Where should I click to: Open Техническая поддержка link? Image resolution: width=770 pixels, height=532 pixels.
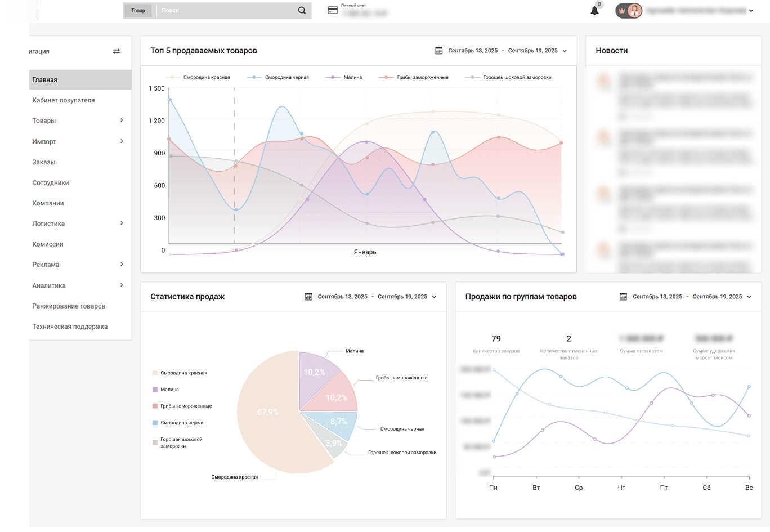pyautogui.click(x=70, y=327)
